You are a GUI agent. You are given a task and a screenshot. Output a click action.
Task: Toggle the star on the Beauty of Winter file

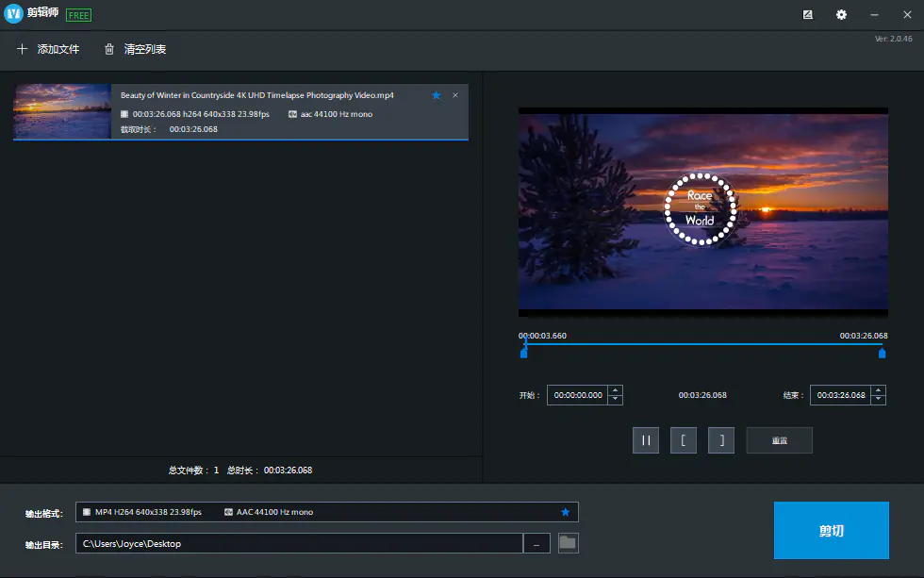[436, 95]
